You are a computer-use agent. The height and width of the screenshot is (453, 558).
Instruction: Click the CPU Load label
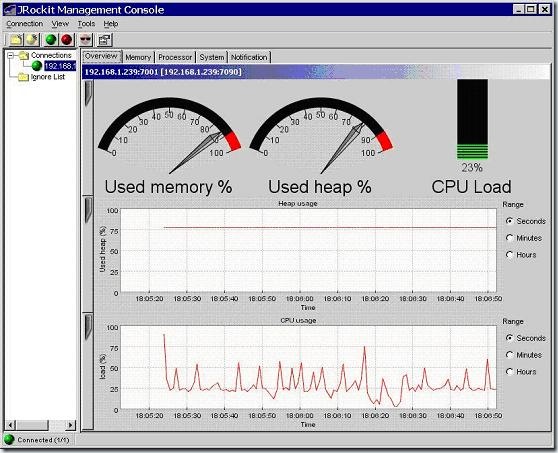tap(472, 187)
